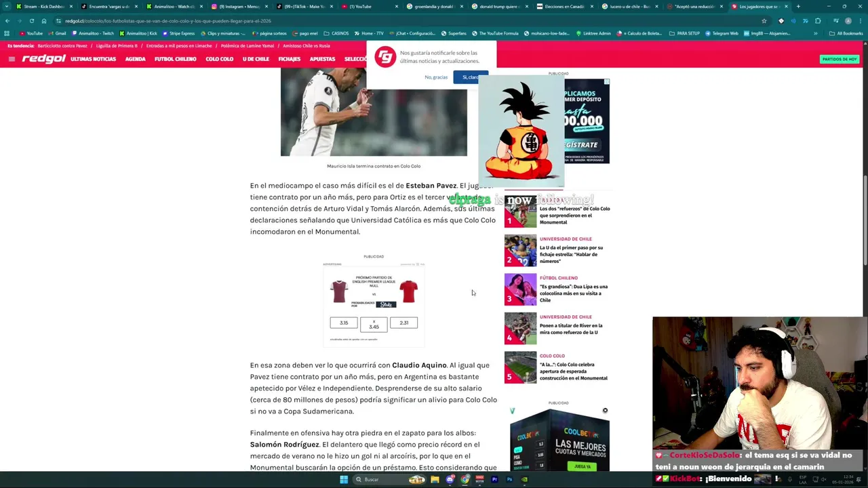Click the redgol logo

click(43, 59)
